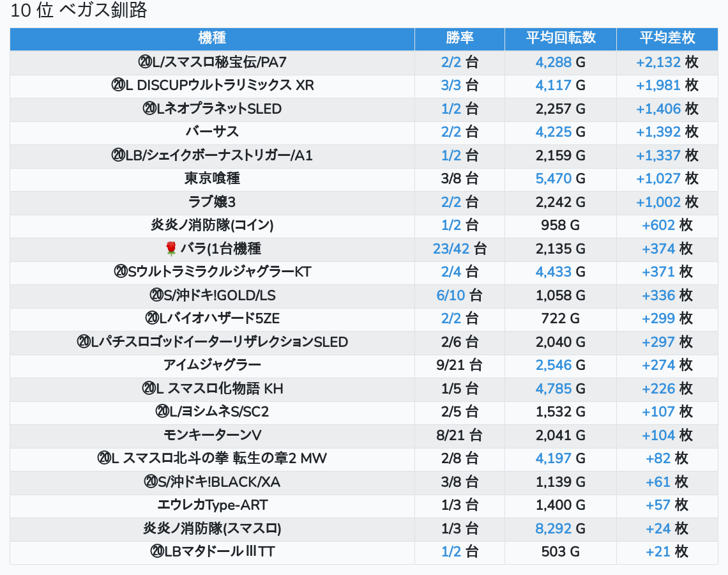Click 8,292 G in 炎炎ノ消防隊(スマスロ) row
This screenshot has width=728, height=575.
pyautogui.click(x=553, y=528)
